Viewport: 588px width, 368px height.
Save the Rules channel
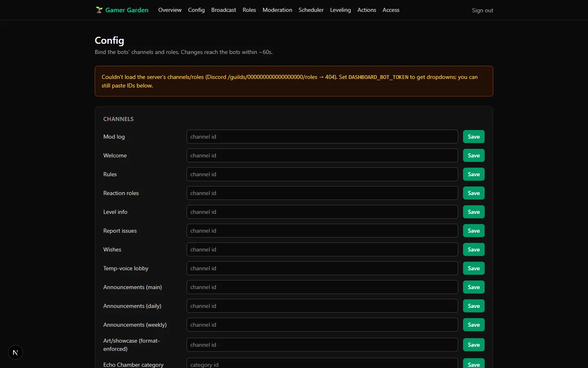474,174
